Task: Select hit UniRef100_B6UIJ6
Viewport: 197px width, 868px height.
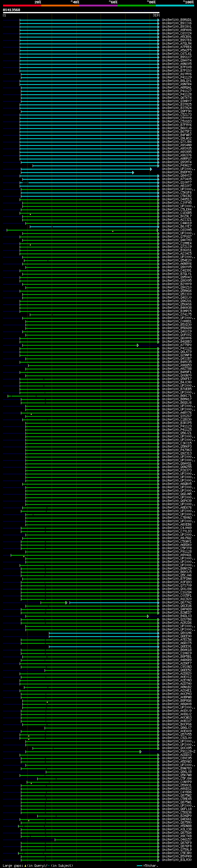Action: (x=176, y=128)
